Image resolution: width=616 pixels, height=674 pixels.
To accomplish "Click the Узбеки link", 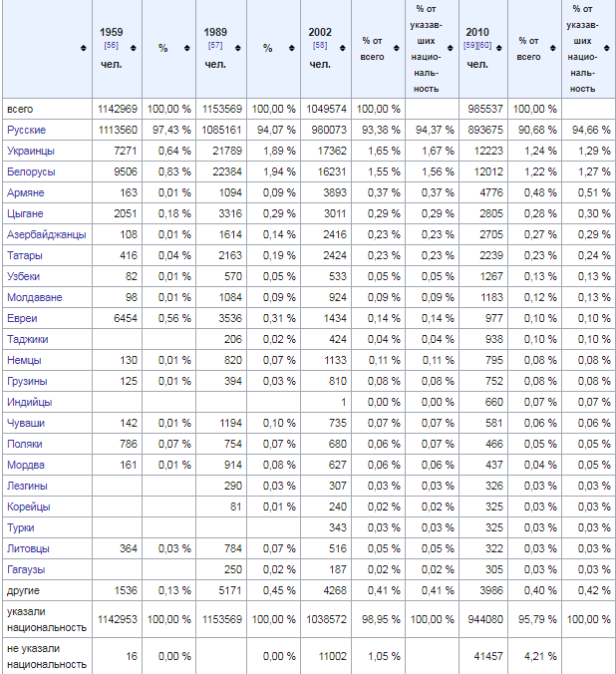I will point(23,276).
